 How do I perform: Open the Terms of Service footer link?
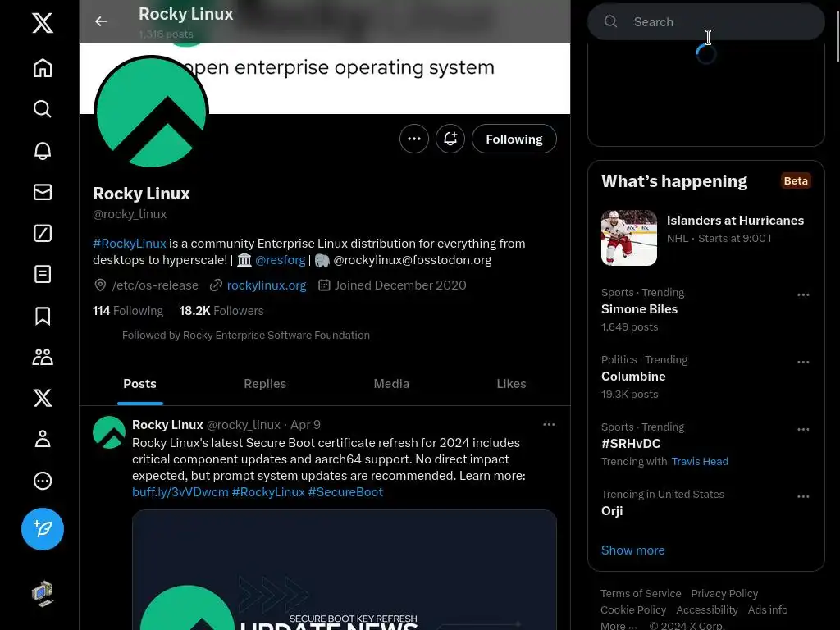tap(641, 594)
